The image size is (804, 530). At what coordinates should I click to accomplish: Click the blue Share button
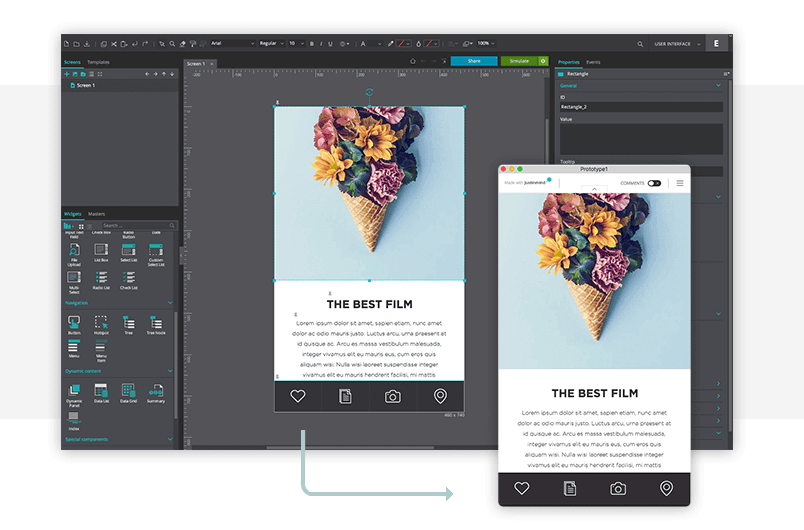coord(474,61)
